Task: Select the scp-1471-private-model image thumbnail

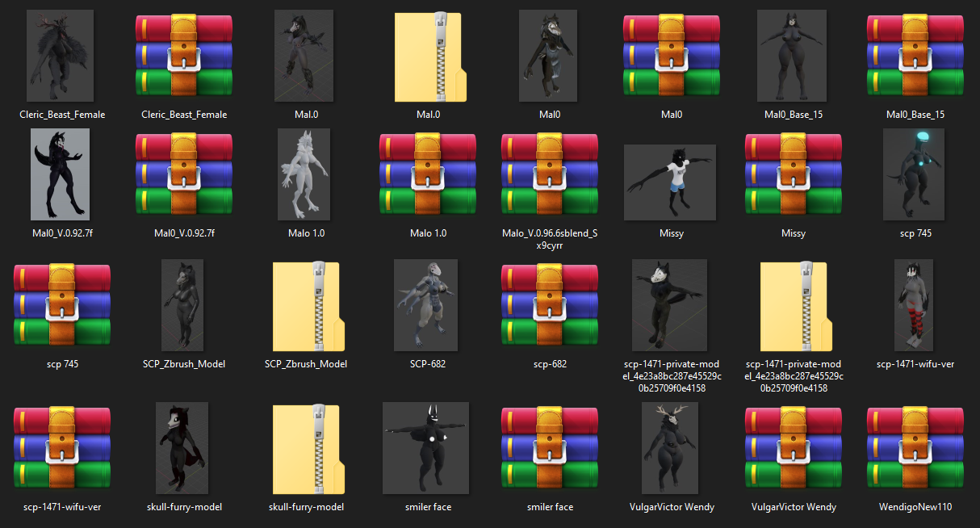Action: pyautogui.click(x=669, y=305)
